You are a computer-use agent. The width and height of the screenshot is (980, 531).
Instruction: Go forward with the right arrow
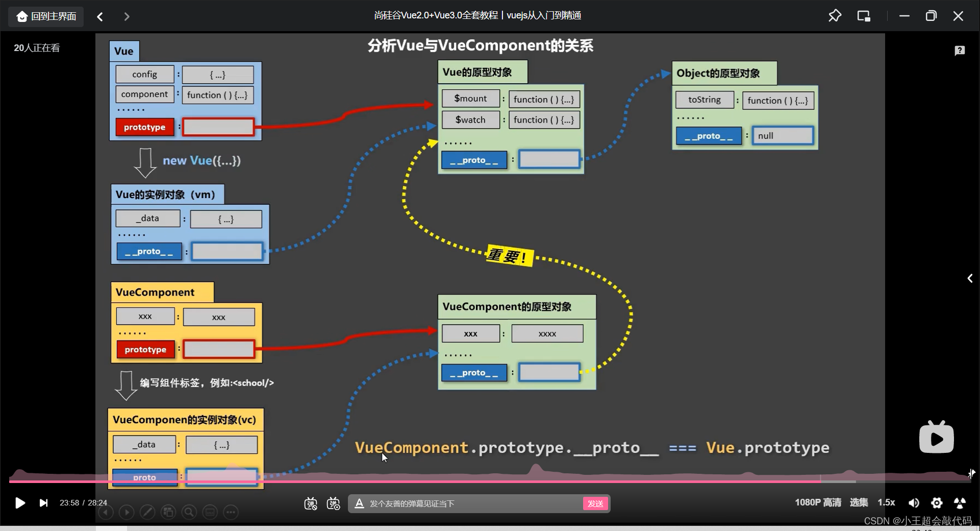point(127,17)
